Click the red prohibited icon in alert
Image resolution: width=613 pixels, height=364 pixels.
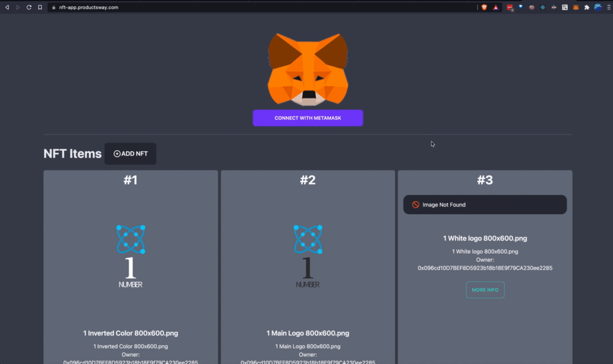tap(416, 205)
